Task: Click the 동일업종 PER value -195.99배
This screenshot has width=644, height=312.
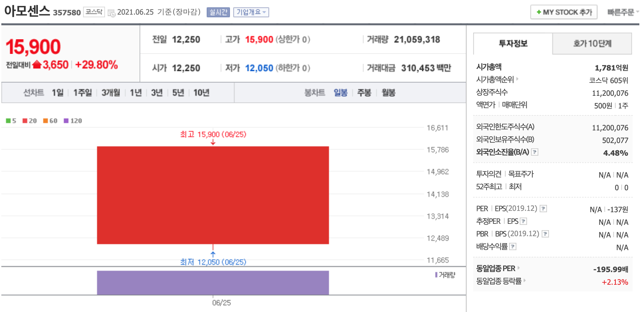Action: (611, 269)
